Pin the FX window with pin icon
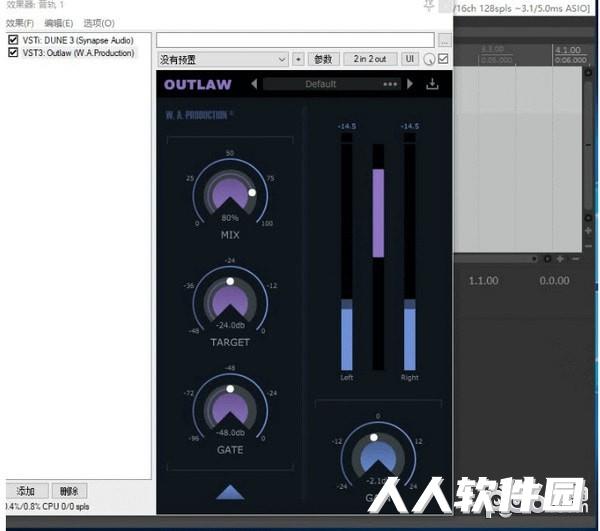600x531 pixels. [x=429, y=6]
